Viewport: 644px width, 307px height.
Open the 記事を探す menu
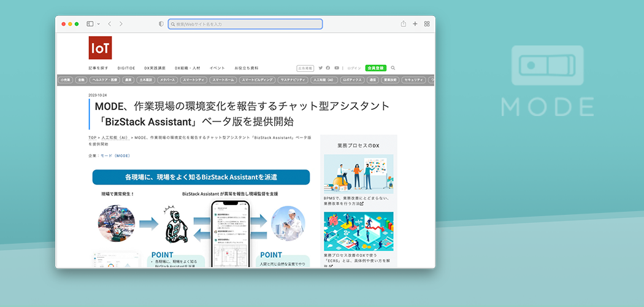tap(98, 68)
